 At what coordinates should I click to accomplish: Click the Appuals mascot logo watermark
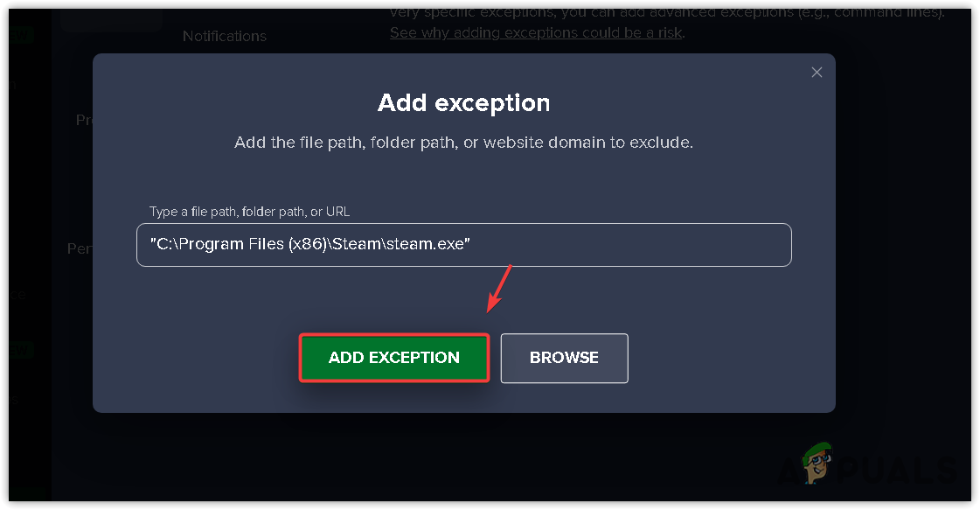pos(819,465)
